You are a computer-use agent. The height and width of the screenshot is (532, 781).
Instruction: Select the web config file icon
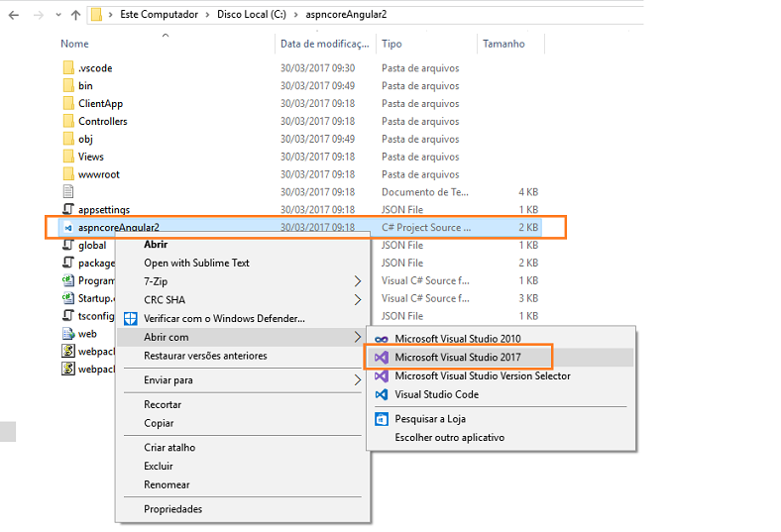pos(68,334)
